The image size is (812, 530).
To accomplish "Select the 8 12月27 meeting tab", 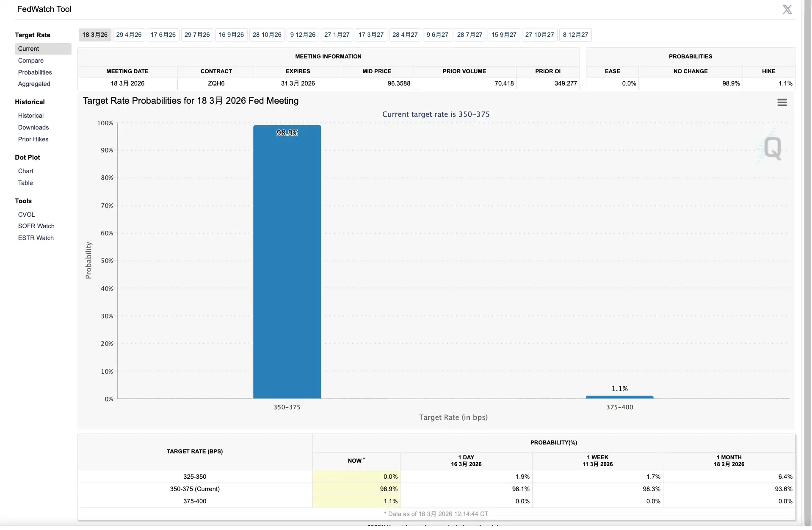I will pyautogui.click(x=575, y=35).
